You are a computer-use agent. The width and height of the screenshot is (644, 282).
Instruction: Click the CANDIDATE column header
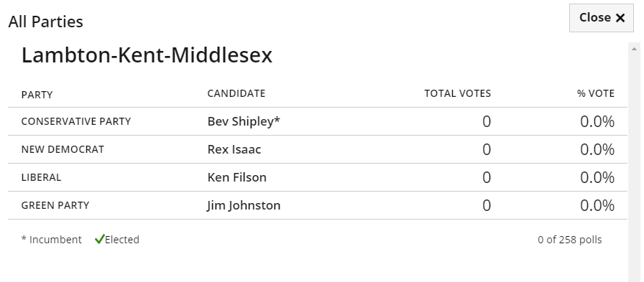tap(236, 93)
